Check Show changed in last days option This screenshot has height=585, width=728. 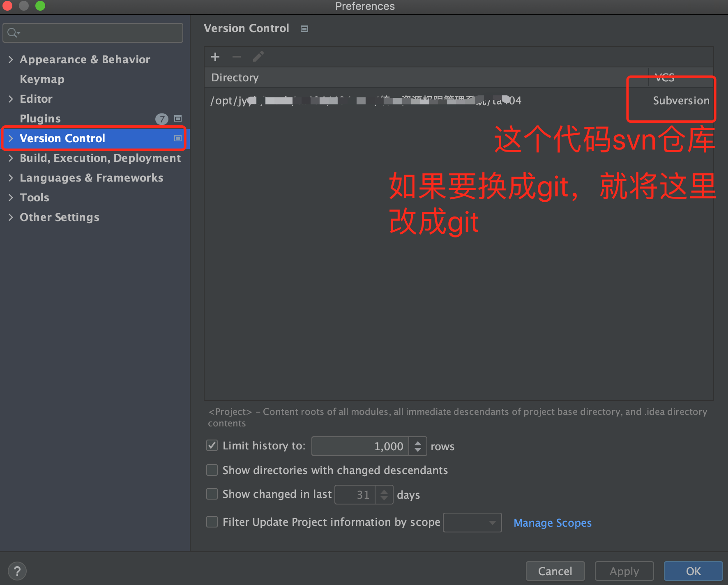click(x=212, y=494)
